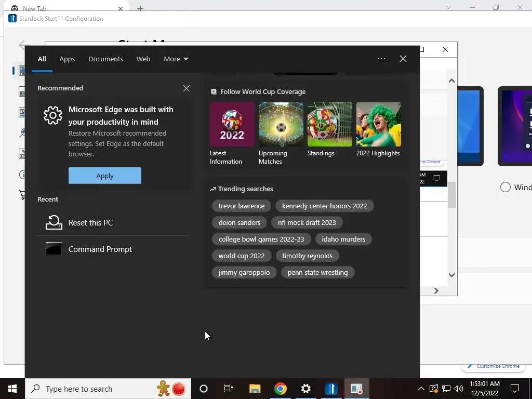Search trending topic trevor lawrence
Screen dimensions: 532x399
[241, 206]
